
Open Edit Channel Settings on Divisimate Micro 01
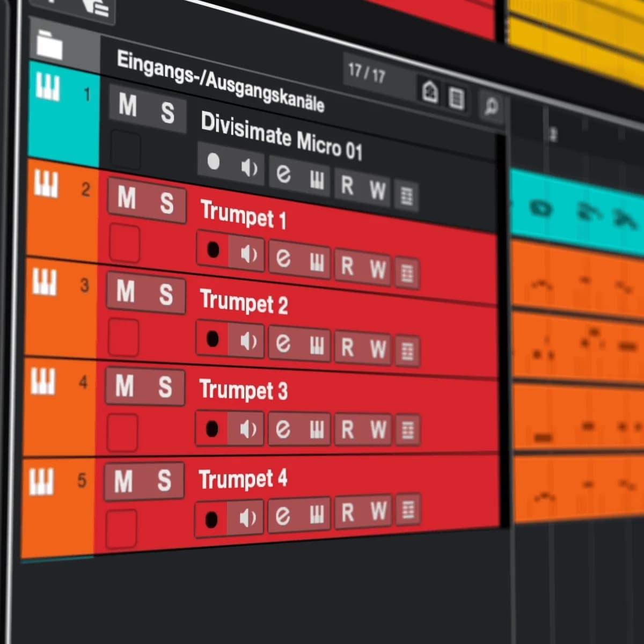pyautogui.click(x=284, y=173)
